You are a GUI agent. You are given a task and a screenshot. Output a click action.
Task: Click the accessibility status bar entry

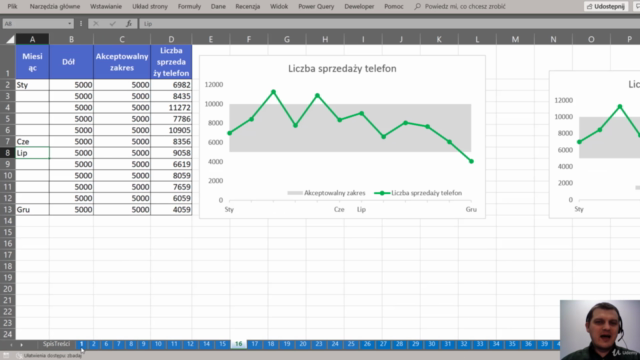tap(49, 356)
